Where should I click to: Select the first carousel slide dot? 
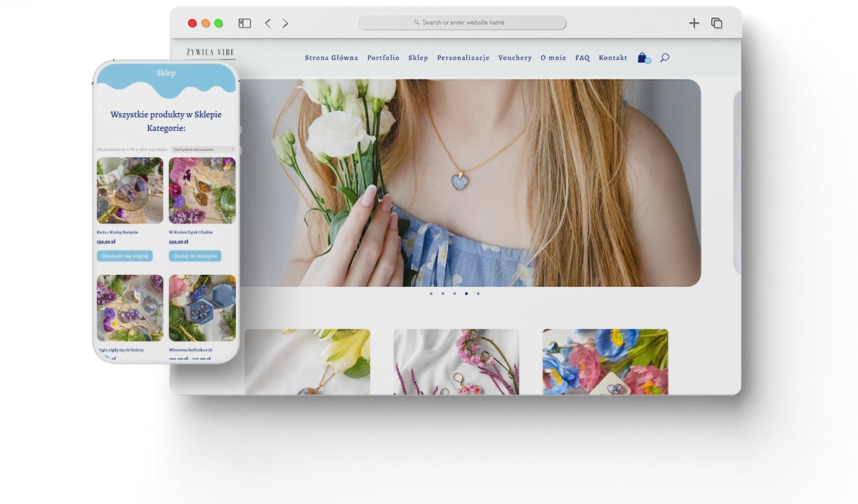[x=431, y=293]
